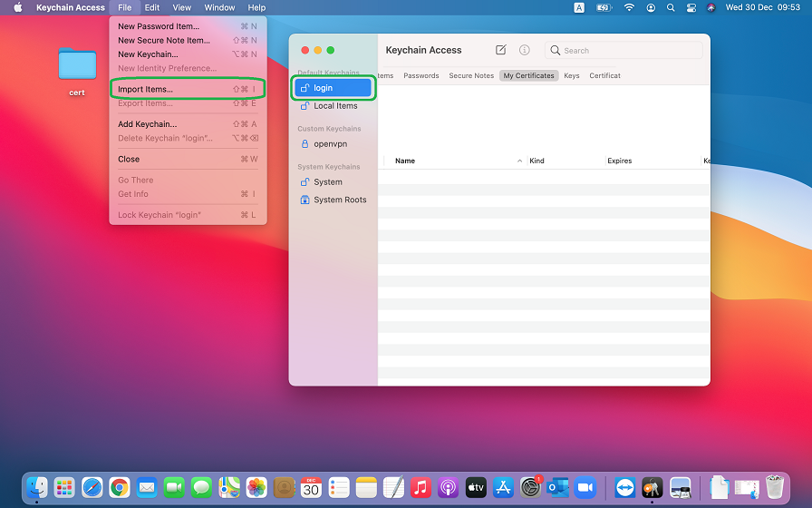
Task: Sort by the Expires column header
Action: (x=619, y=161)
